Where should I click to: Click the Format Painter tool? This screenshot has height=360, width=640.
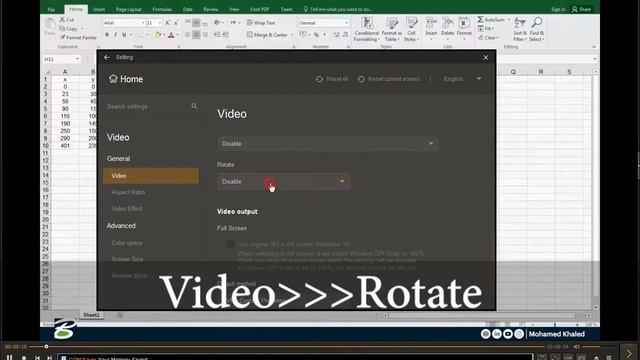[78, 38]
